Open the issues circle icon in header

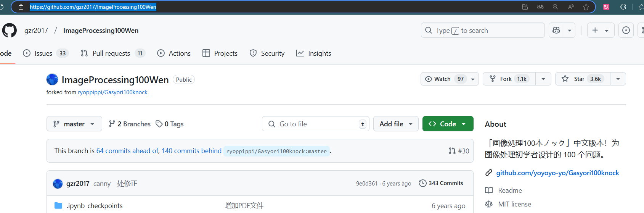click(626, 30)
